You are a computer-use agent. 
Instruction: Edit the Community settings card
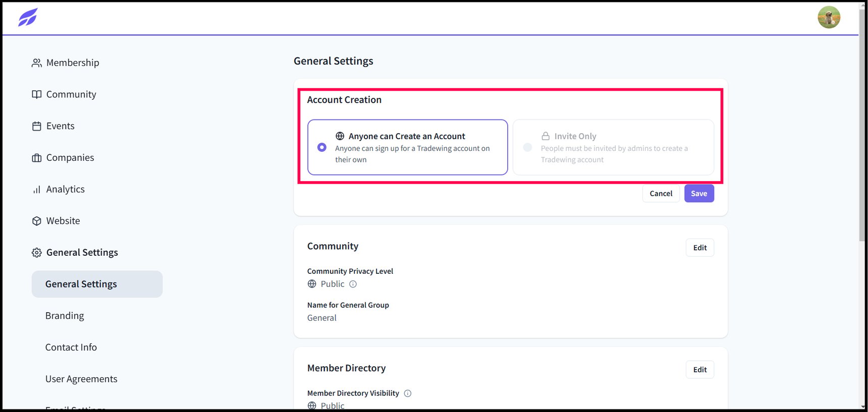[700, 248]
